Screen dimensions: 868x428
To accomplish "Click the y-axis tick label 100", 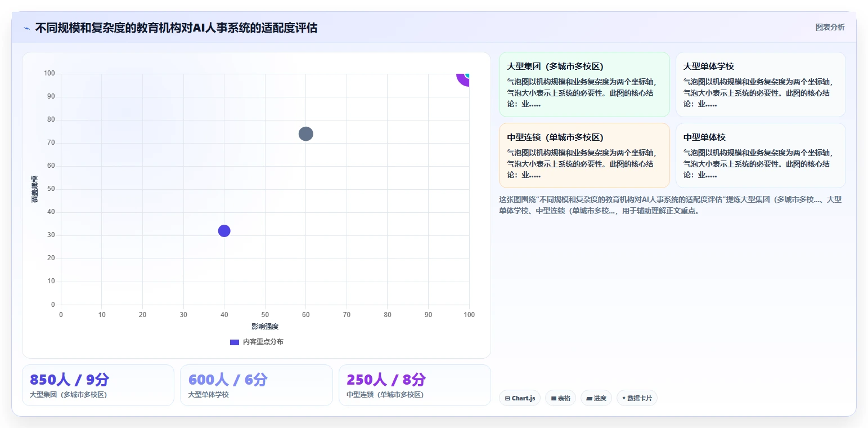I will coord(50,73).
